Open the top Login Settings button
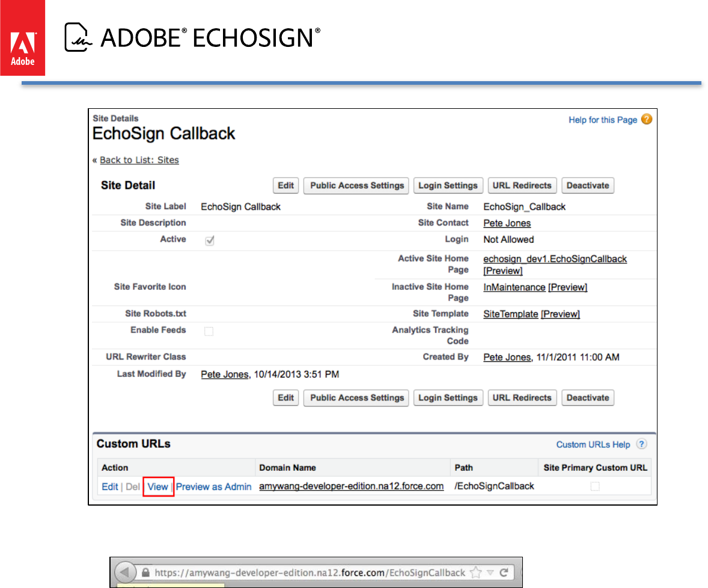This screenshot has height=588, width=708. 448,186
